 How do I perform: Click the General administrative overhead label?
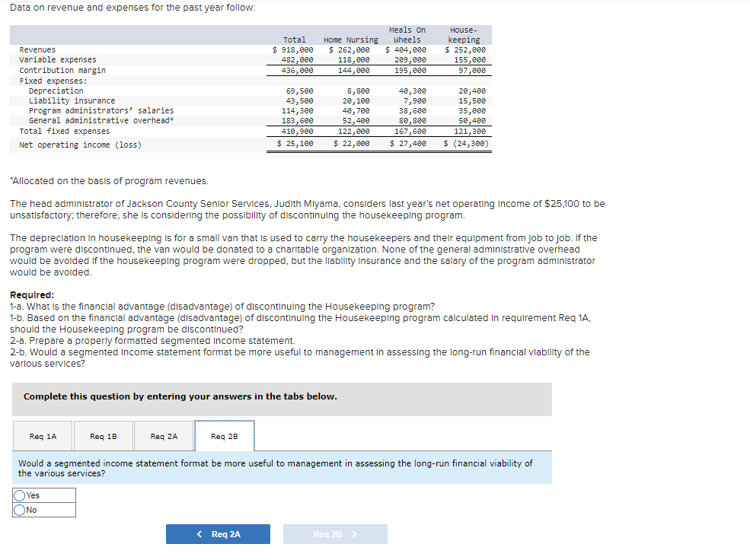(x=101, y=120)
